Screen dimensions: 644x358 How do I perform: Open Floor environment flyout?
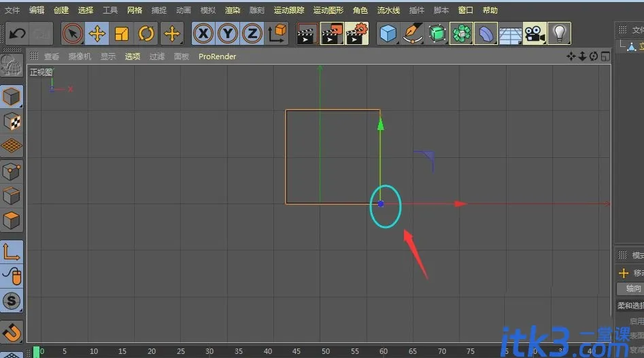511,34
